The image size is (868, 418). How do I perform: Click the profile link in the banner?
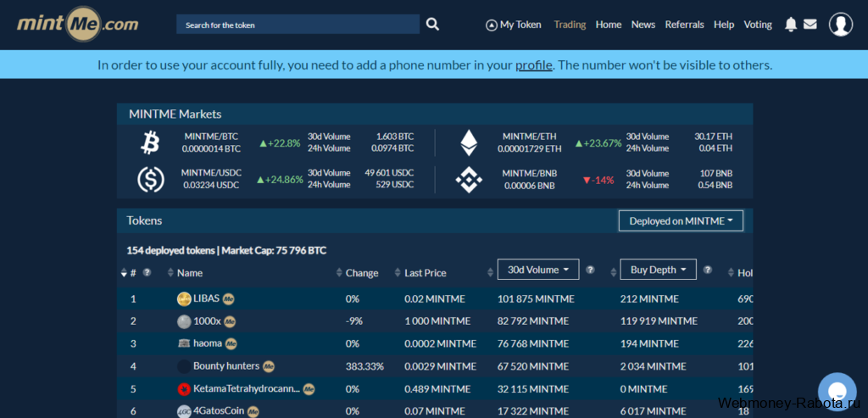[x=534, y=65]
